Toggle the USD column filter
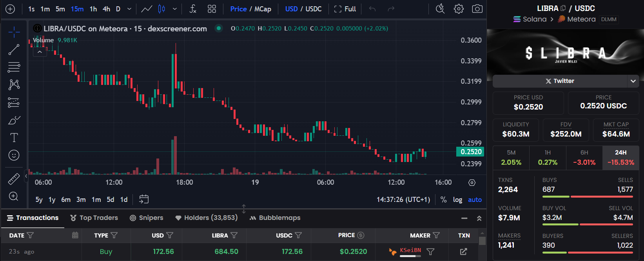Image resolution: width=644 pixels, height=261 pixels. pos(170,235)
